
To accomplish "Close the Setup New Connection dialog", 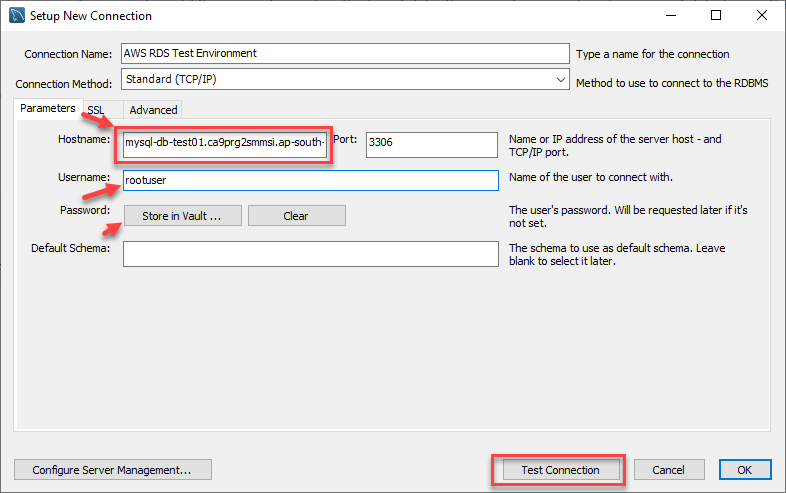I will coord(762,16).
